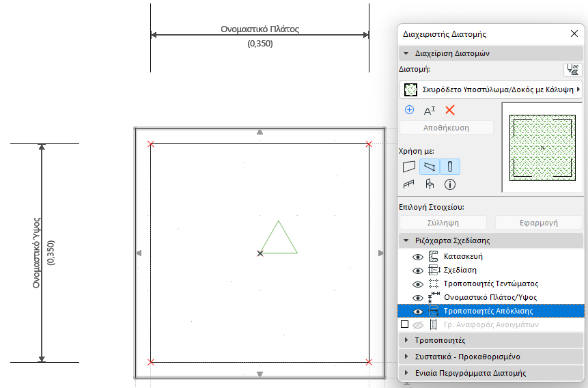Check the box beside Γρ. Αναφοράς Ανοιγμάτων
588x388 pixels.
pos(404,324)
